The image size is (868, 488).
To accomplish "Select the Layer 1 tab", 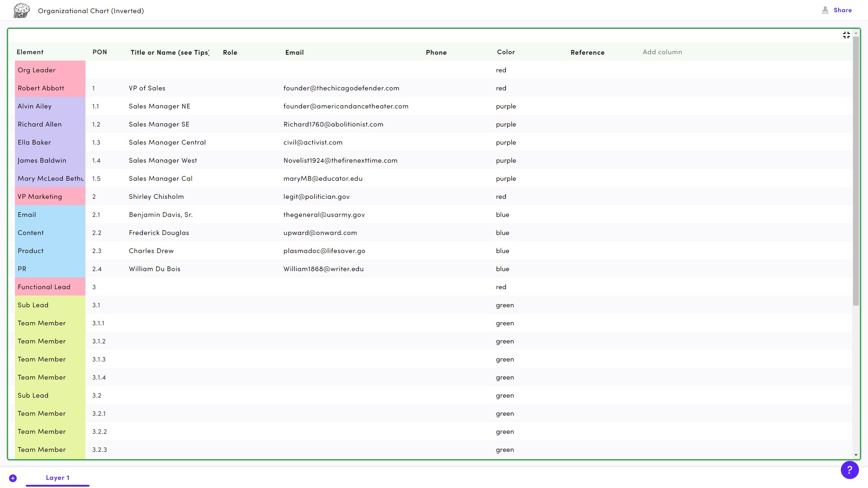I will click(x=57, y=478).
